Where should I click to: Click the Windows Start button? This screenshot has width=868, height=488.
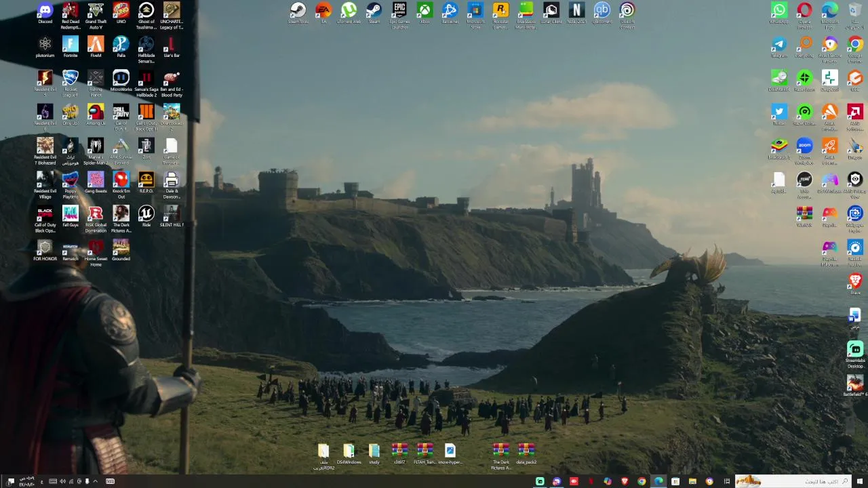point(860,481)
